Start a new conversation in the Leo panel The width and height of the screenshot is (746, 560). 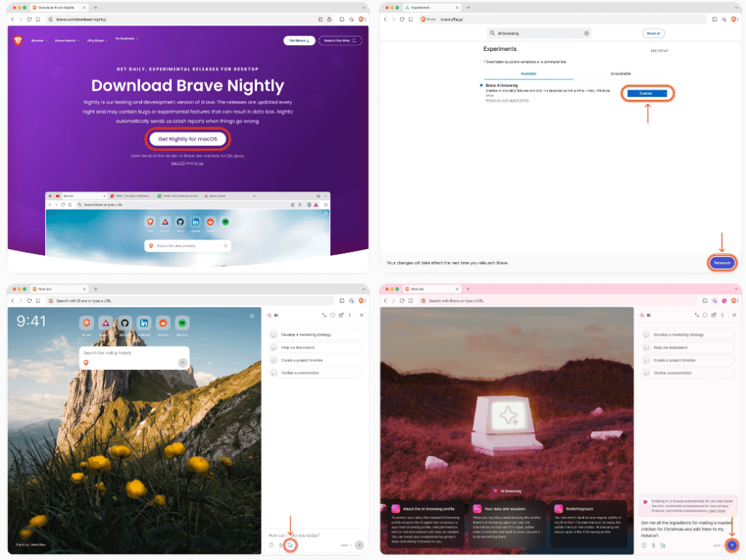point(341,315)
